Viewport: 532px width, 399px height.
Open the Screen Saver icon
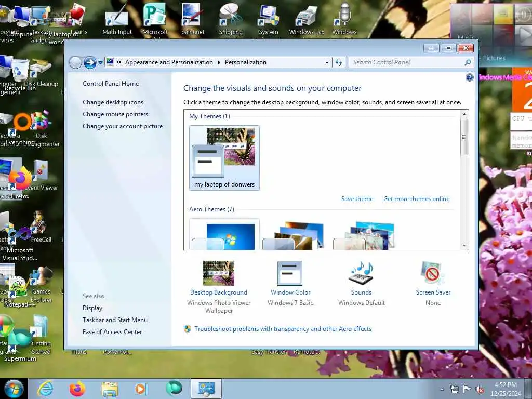(x=433, y=273)
